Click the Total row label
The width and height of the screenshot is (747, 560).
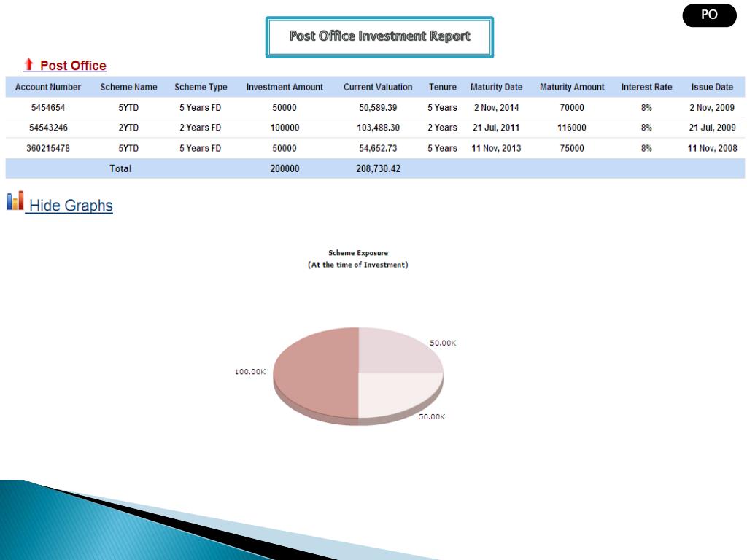pos(120,168)
